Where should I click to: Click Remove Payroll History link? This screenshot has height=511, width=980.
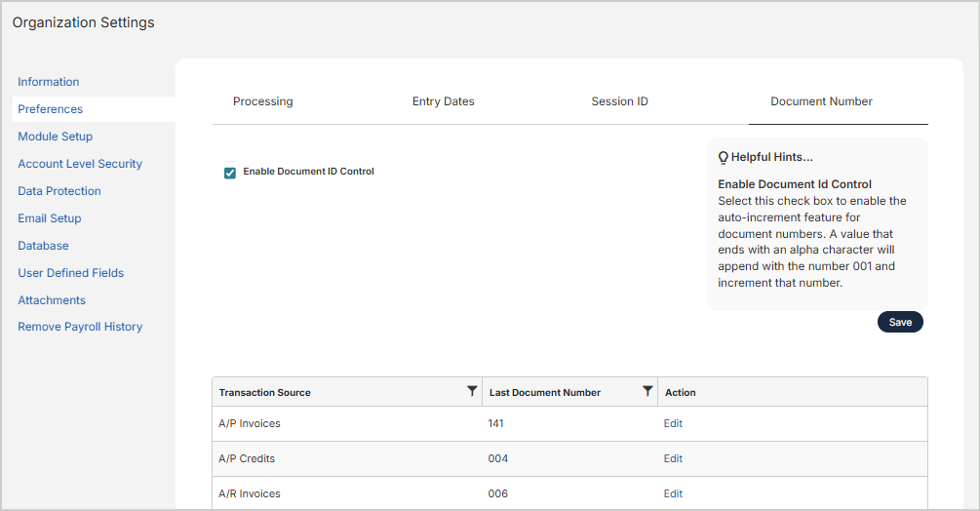click(80, 327)
